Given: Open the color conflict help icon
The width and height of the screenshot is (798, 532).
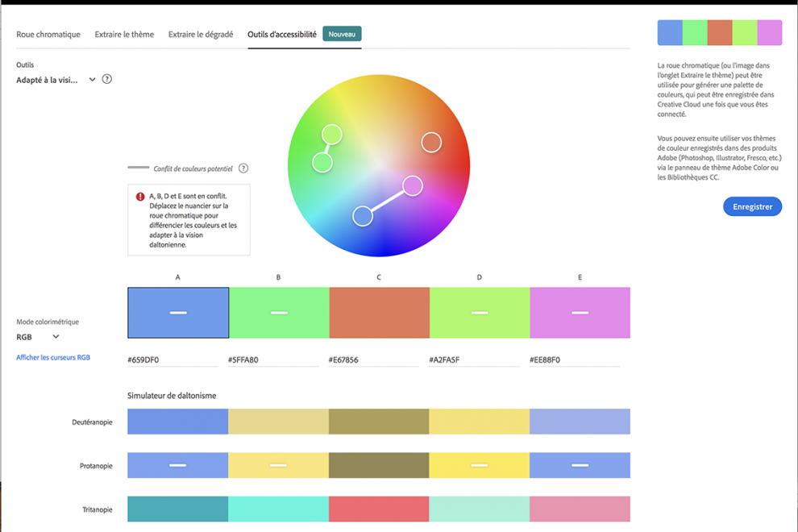Looking at the screenshot, I should (243, 168).
